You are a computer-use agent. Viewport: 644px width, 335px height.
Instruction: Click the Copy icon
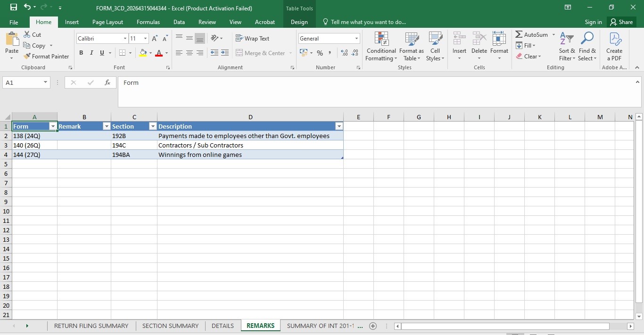pos(26,46)
